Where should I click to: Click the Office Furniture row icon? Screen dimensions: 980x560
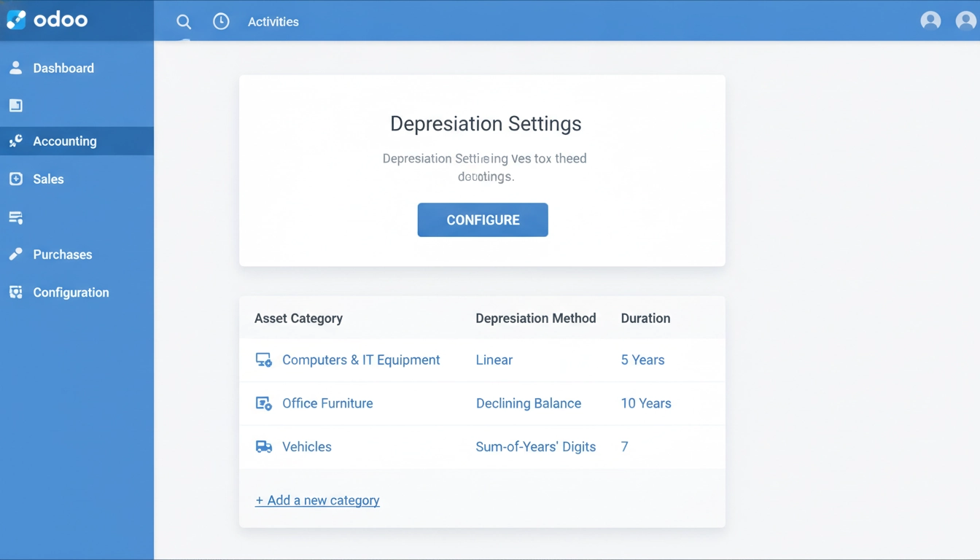[263, 403]
